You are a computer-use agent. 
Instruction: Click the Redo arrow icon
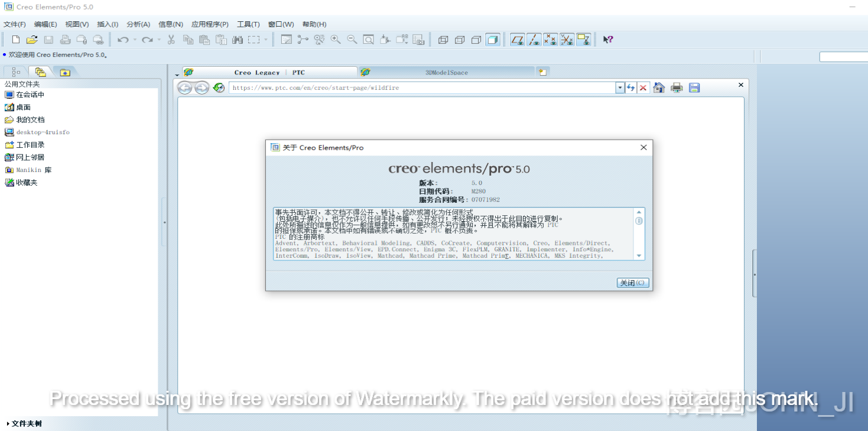tap(147, 40)
